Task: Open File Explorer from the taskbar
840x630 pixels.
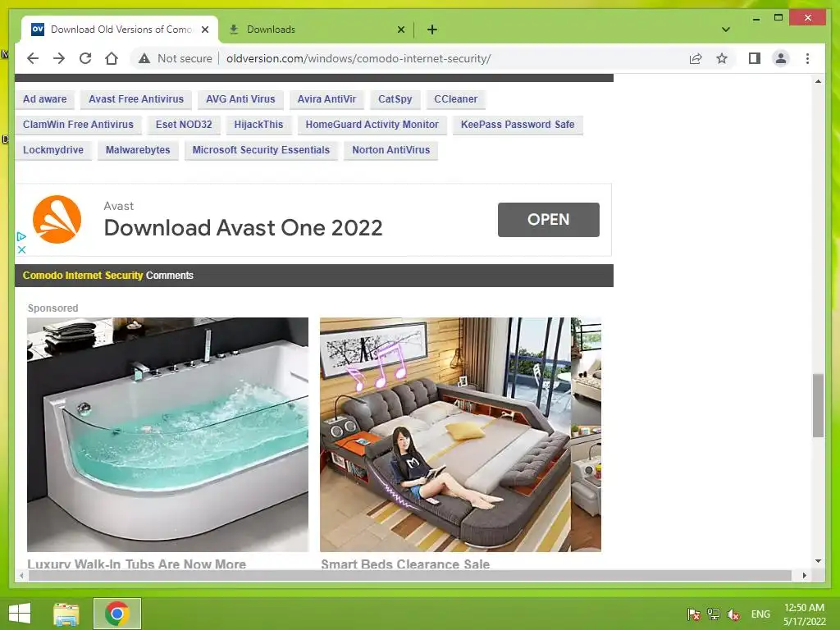Action: point(66,614)
